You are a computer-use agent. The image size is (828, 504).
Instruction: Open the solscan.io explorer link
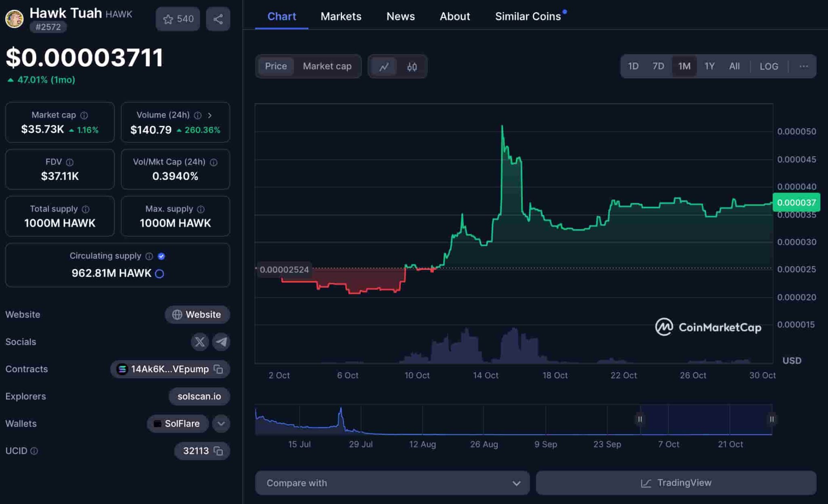click(x=199, y=396)
